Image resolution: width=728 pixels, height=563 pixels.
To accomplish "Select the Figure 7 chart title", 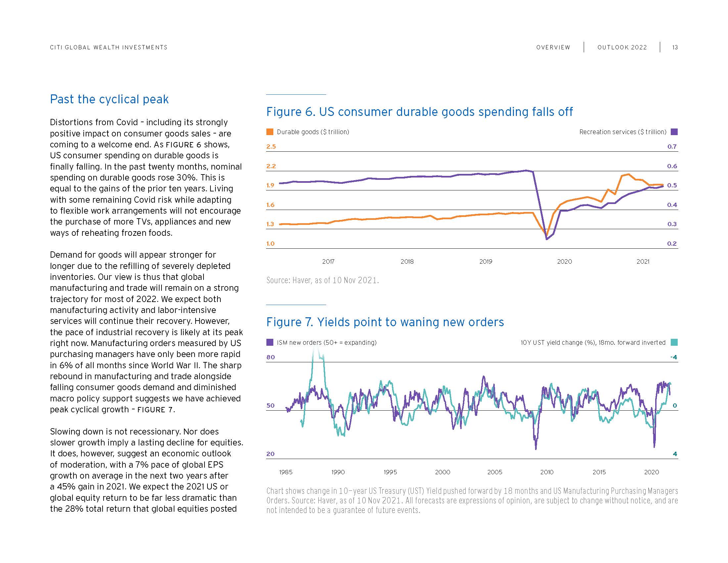I will [385, 322].
